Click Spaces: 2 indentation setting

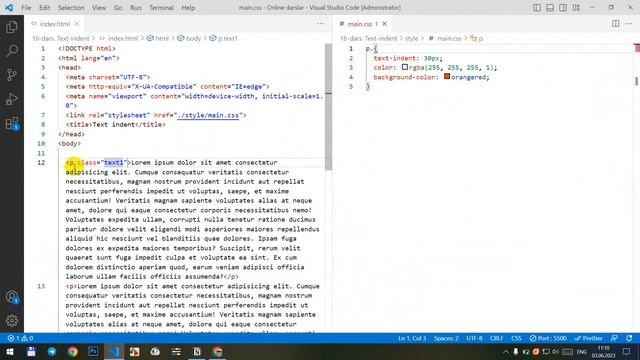[x=446, y=338]
